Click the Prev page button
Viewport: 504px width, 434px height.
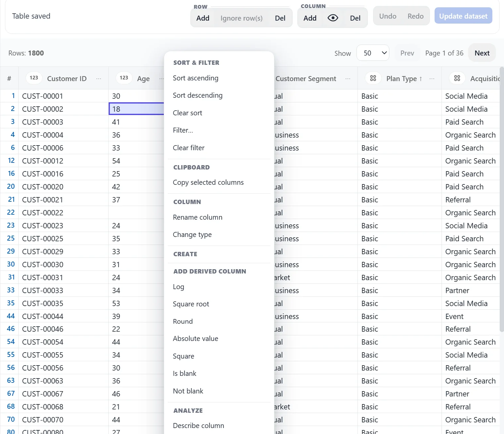tap(407, 53)
